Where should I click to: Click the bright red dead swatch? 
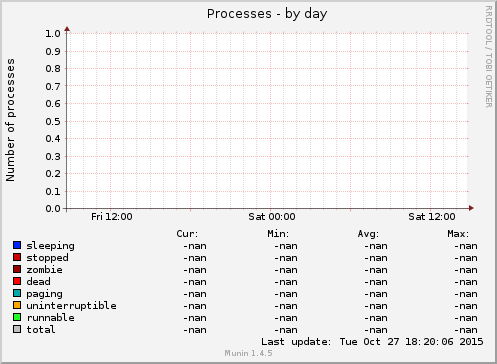17,281
